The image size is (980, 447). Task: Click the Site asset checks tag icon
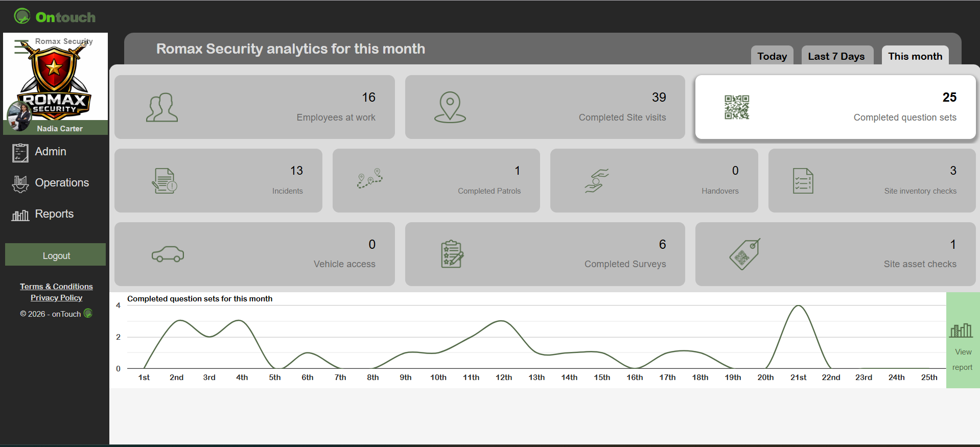pyautogui.click(x=745, y=254)
